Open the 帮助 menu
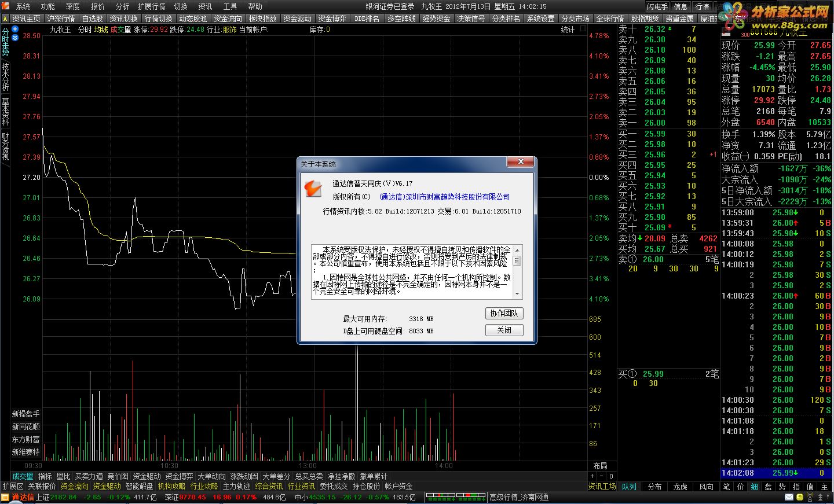The image size is (834, 504). 255,6
